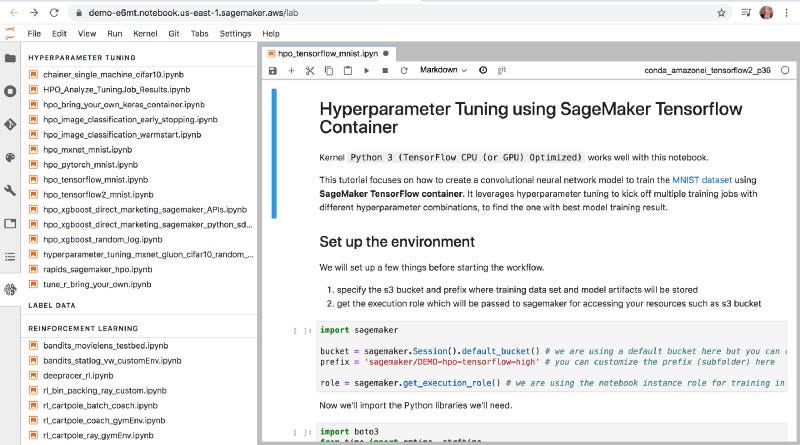Collapse the HYPERPARAMETER TUNING section
Image resolution: width=800 pixels, height=445 pixels.
point(82,58)
